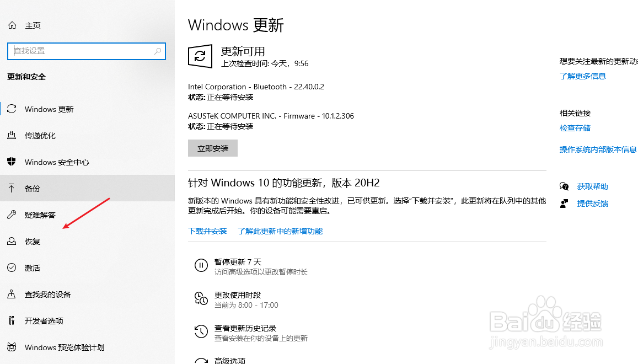Image resolution: width=638 pixels, height=364 pixels.
Task: Click the wrench icon beside 疑难解答
Action: point(12,215)
